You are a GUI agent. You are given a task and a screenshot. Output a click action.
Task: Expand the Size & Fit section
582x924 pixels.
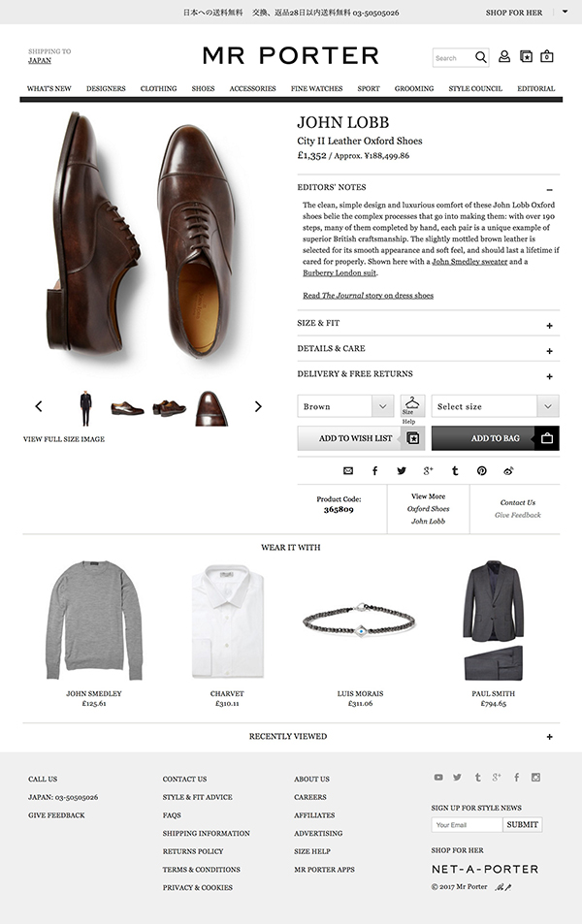[x=549, y=325]
